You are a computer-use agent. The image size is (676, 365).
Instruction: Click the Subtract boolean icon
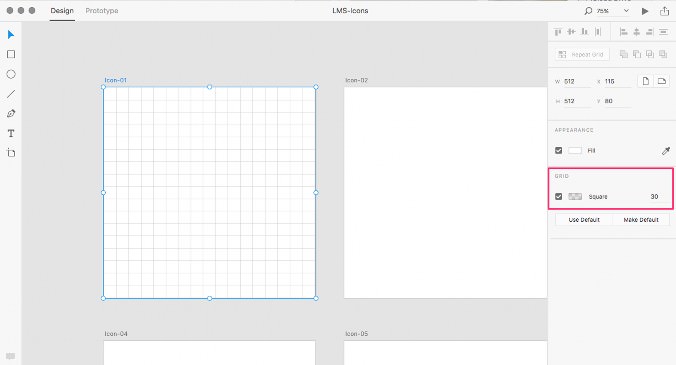(637, 54)
